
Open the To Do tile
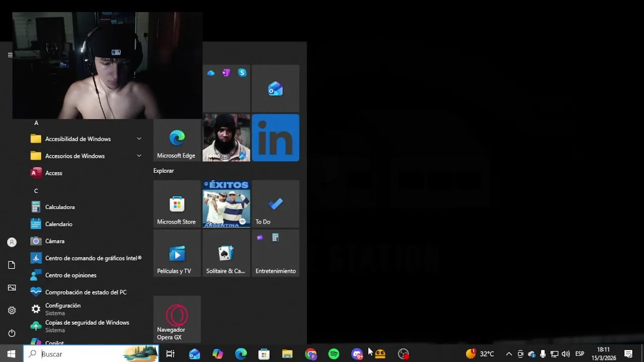276,204
